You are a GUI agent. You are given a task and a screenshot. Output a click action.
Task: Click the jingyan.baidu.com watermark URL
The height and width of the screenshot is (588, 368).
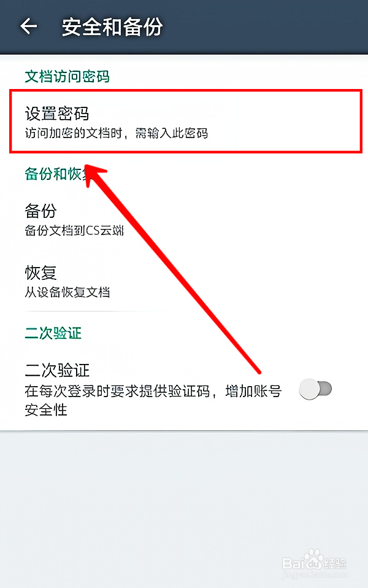click(315, 575)
